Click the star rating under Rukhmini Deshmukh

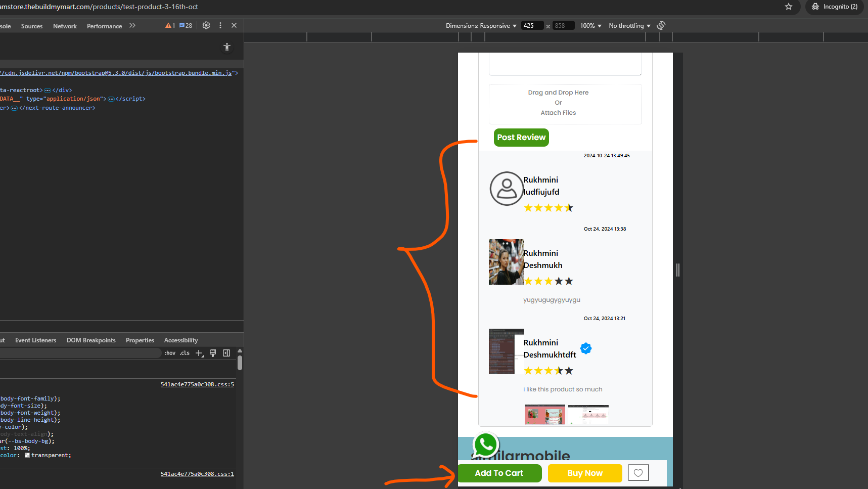(549, 281)
